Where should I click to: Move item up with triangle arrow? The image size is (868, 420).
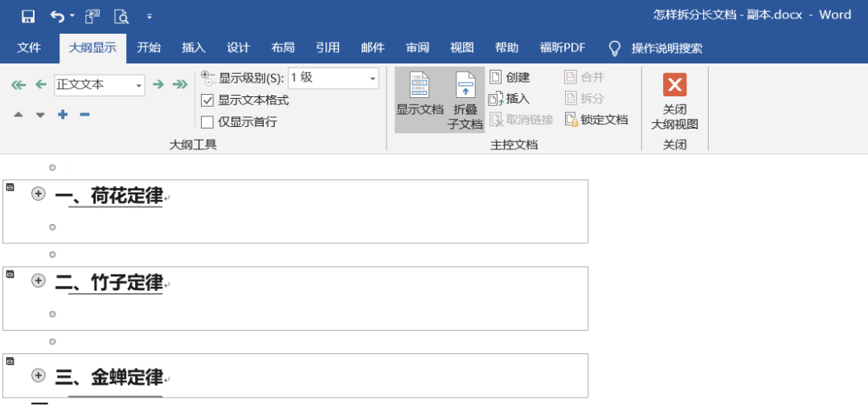click(x=18, y=115)
